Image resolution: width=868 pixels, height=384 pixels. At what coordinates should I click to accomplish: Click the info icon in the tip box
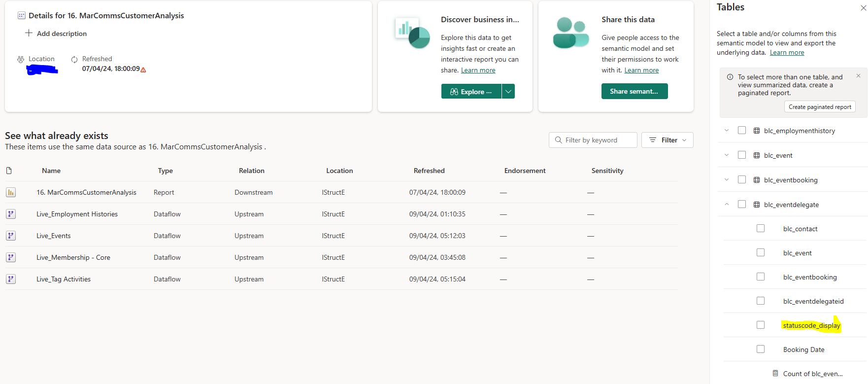[x=730, y=77]
